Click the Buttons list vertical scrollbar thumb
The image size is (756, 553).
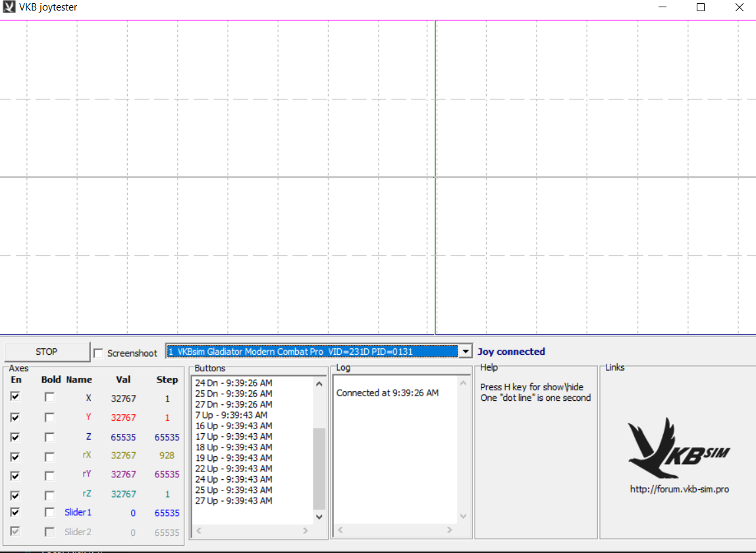pyautogui.click(x=319, y=467)
